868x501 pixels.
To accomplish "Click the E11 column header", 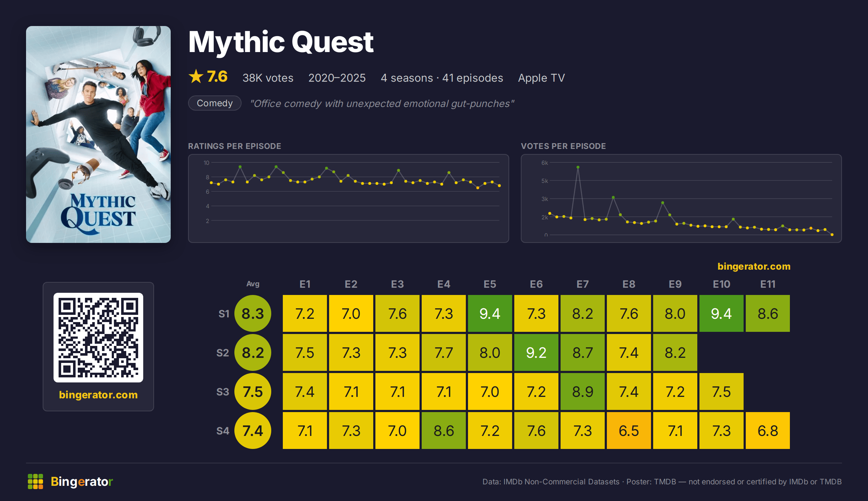I will pos(768,284).
